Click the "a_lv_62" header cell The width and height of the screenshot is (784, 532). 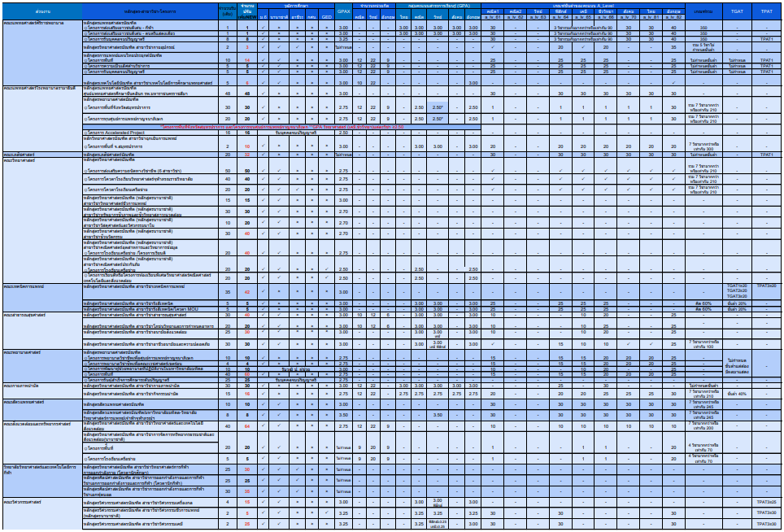(x=516, y=17)
